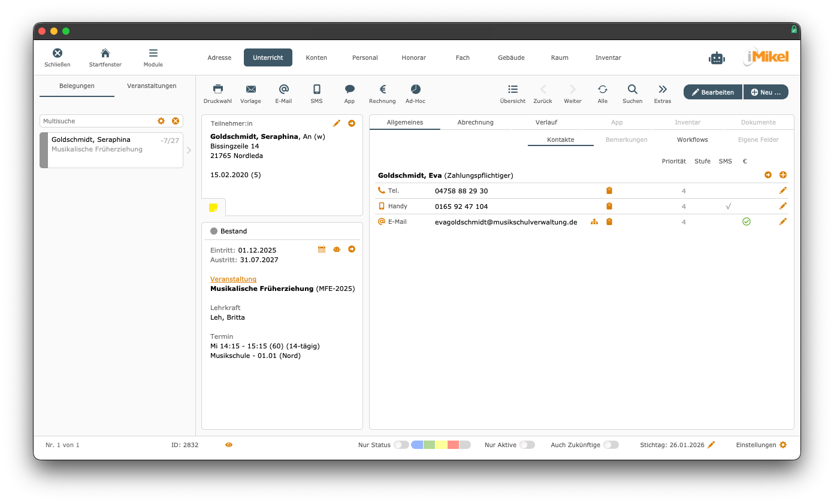This screenshot has height=504, width=834.
Task: Edit the Handy contact pencil icon
Action: click(782, 206)
